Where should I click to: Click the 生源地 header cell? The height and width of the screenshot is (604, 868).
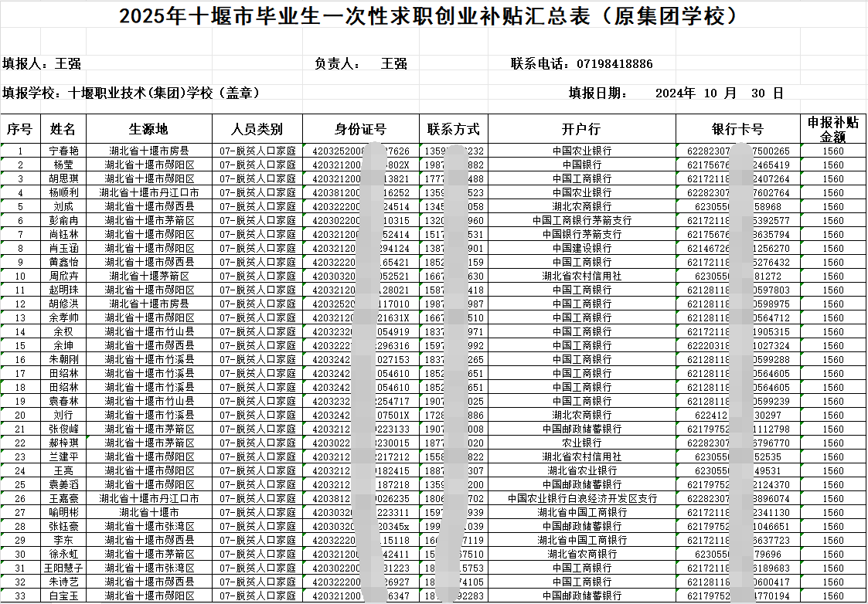pos(148,129)
